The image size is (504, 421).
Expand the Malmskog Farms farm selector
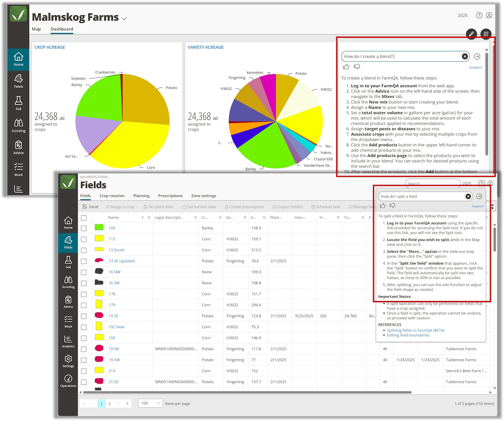tap(124, 19)
